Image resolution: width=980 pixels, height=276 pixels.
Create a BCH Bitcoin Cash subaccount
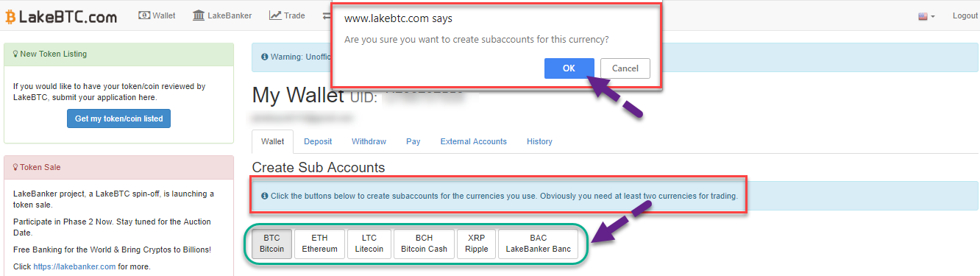tap(424, 244)
